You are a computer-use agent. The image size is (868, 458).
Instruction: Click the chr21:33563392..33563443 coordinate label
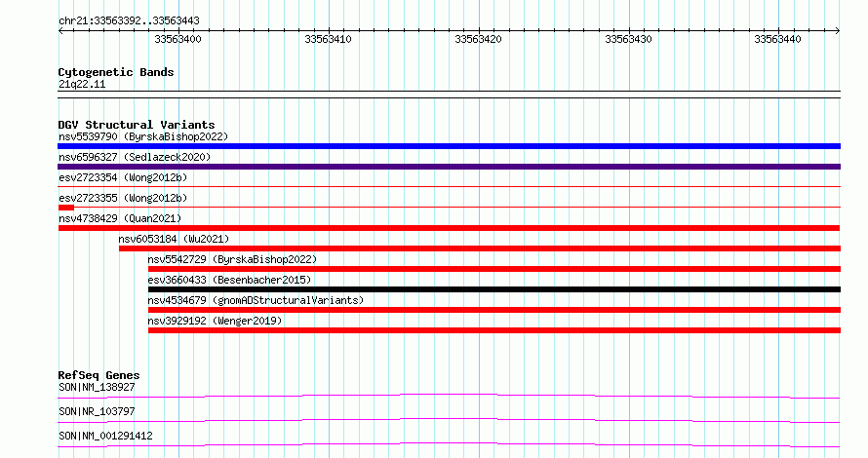[x=129, y=21]
